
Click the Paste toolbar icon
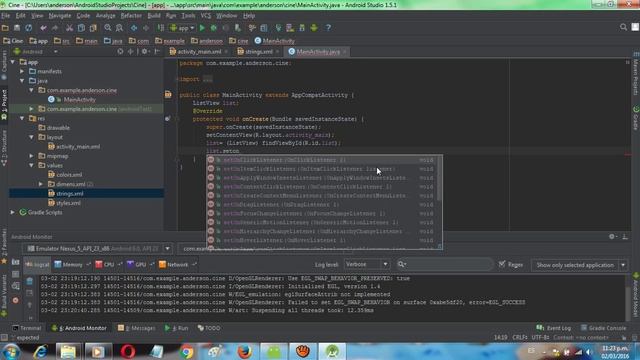pyautogui.click(x=93, y=28)
